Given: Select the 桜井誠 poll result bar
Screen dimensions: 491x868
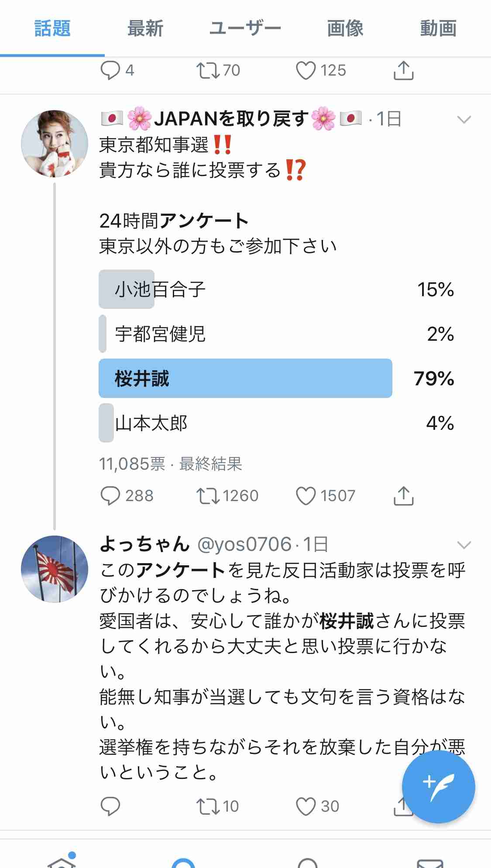Looking at the screenshot, I should [x=276, y=378].
